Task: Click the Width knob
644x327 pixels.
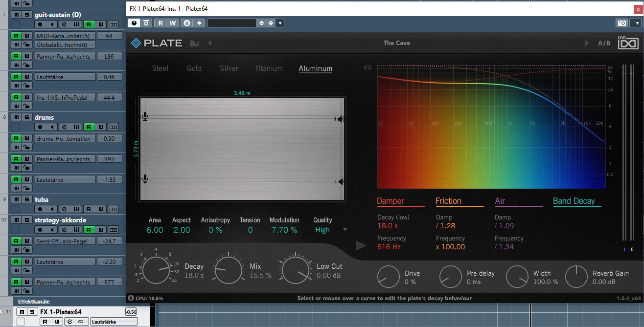Action: pos(517,277)
